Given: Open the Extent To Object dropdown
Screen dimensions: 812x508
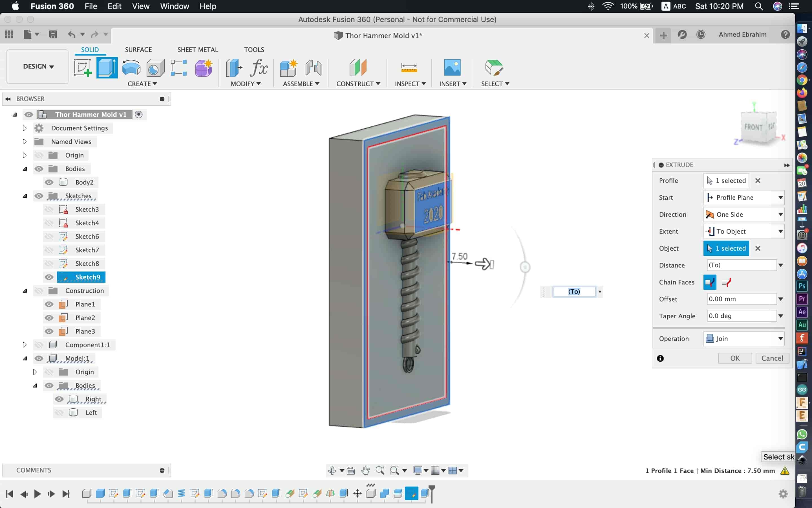Looking at the screenshot, I should point(743,231).
